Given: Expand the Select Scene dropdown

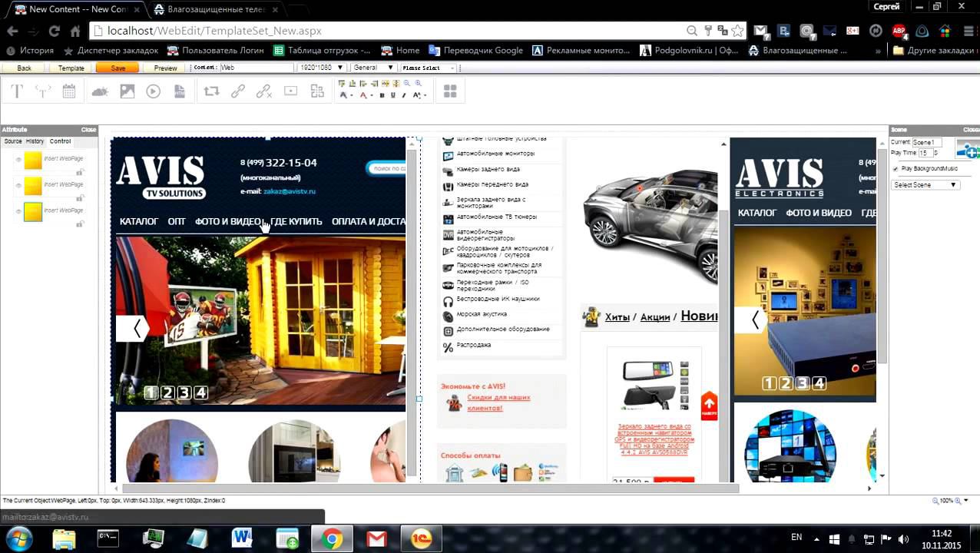Looking at the screenshot, I should (925, 185).
